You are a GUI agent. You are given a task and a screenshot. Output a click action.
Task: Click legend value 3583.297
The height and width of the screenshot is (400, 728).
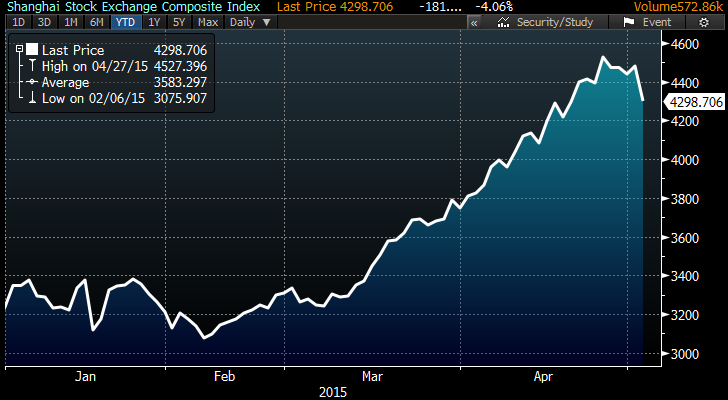pos(180,83)
